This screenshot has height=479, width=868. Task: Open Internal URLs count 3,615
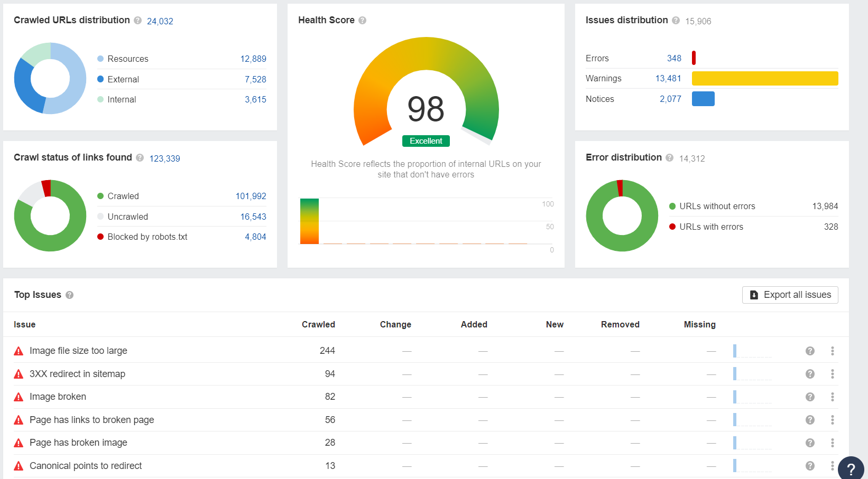point(255,99)
